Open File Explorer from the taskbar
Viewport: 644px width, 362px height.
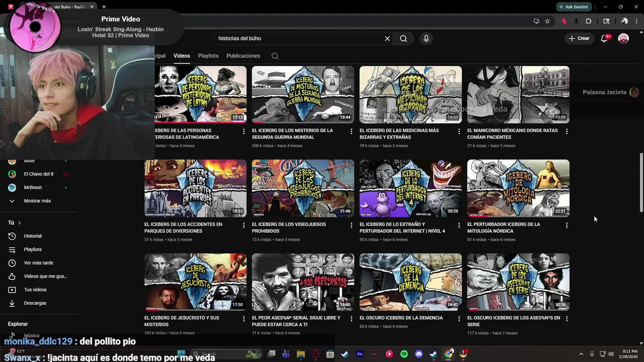click(301, 354)
